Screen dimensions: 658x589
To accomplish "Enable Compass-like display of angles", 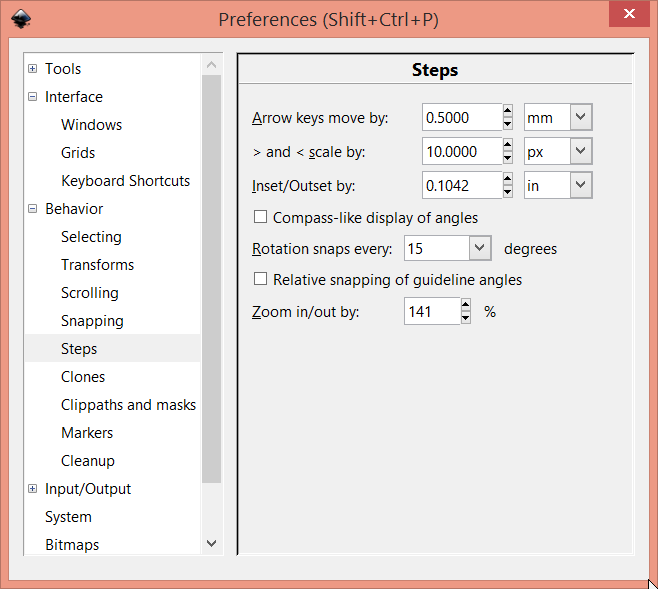I will click(260, 217).
